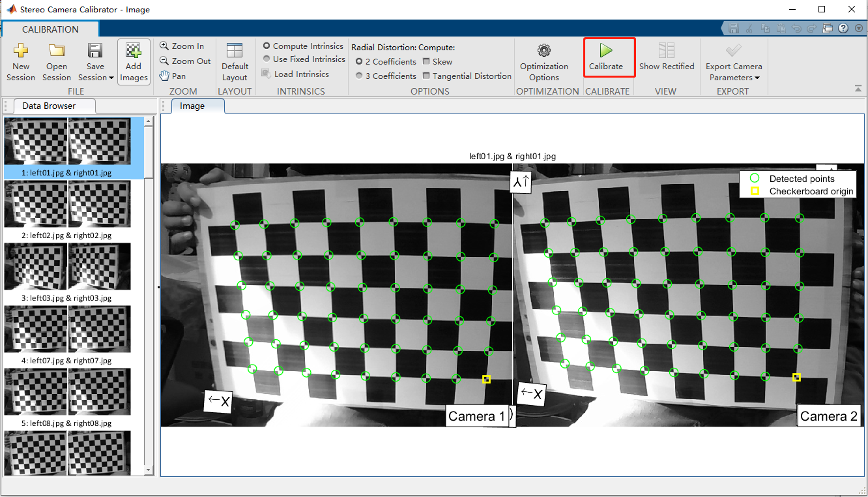868x497 pixels.
Task: Click the X axis label in Camera 1
Action: pos(218,401)
